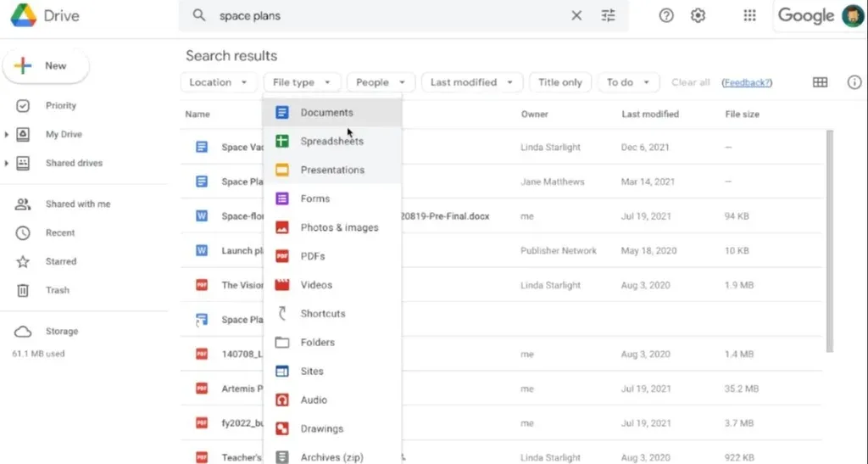The height and width of the screenshot is (464, 868).
Task: Open the Settings gear icon
Action: pos(698,15)
